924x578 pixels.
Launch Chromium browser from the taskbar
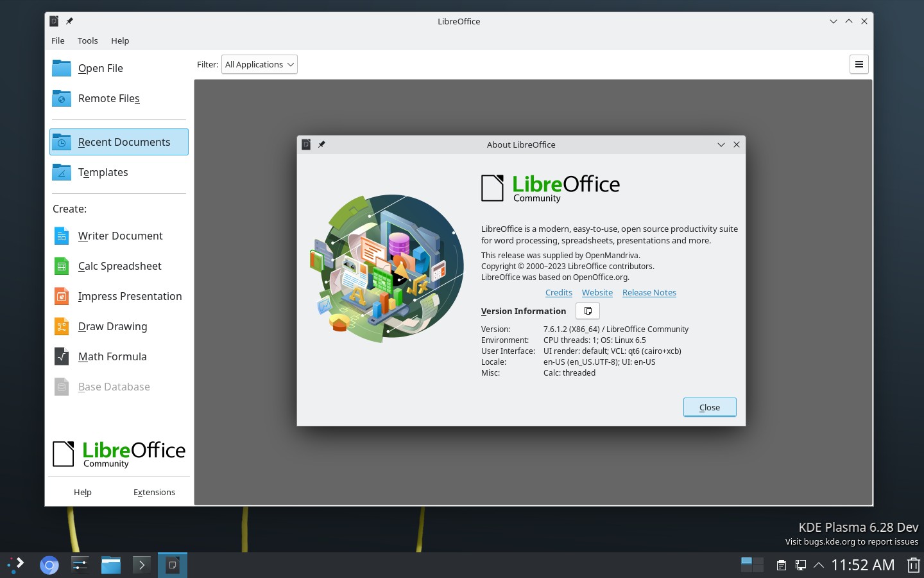tap(49, 565)
